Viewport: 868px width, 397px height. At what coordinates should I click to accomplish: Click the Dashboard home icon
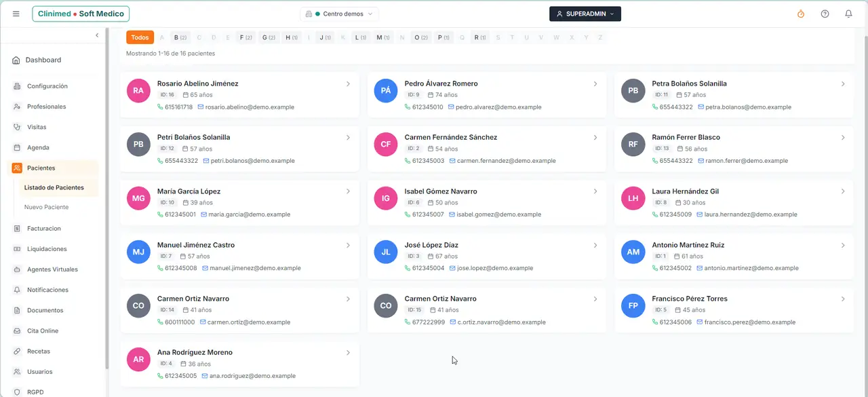16,60
